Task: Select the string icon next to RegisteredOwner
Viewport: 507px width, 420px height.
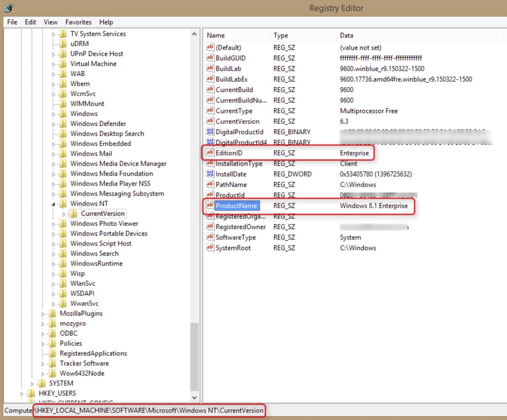Action: click(210, 226)
